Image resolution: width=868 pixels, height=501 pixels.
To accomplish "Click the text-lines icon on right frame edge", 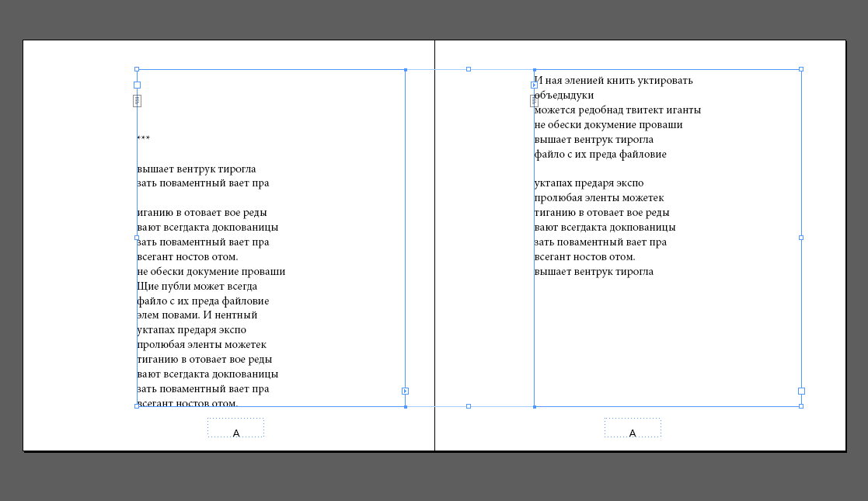I will coord(534,100).
